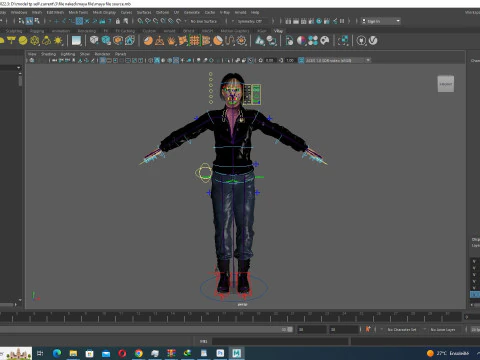
Task: Open Microsoft Edge from taskbar
Action: coord(57,353)
